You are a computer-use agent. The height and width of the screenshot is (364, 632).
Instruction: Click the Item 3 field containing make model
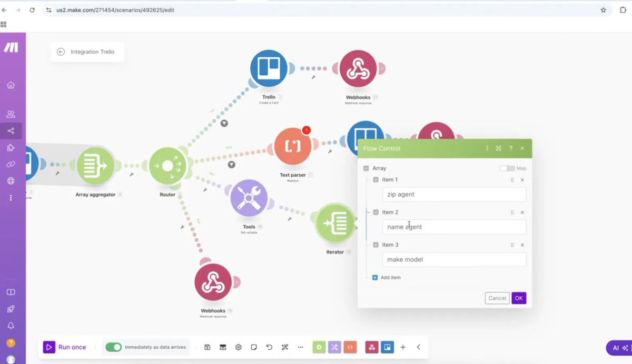pos(454,259)
